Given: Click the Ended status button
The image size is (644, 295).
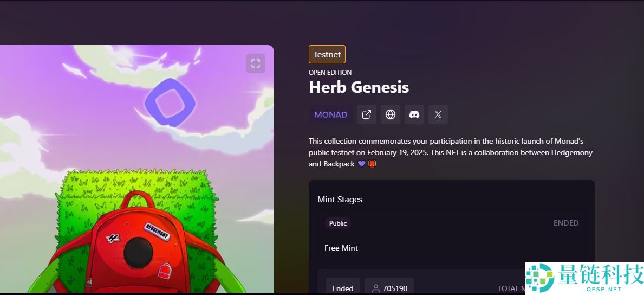Looking at the screenshot, I should coord(343,288).
